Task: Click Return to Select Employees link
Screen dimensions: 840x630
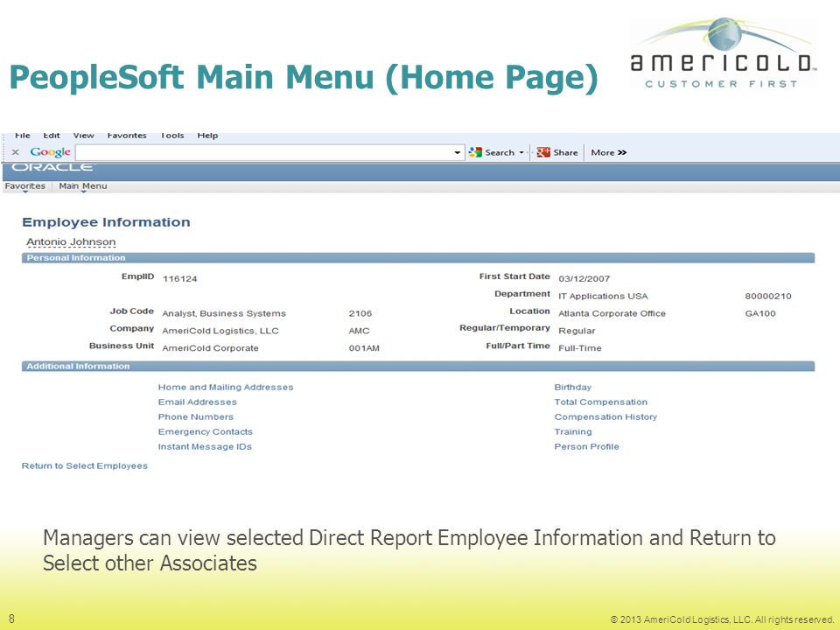Action: (x=85, y=466)
